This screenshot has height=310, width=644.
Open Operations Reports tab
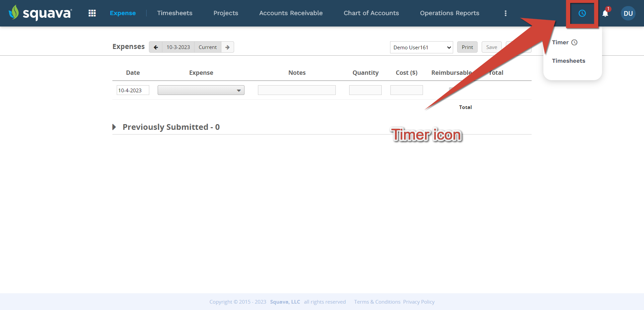449,13
